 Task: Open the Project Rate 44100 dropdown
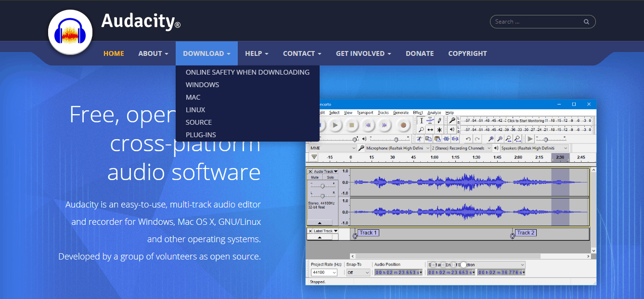point(324,273)
